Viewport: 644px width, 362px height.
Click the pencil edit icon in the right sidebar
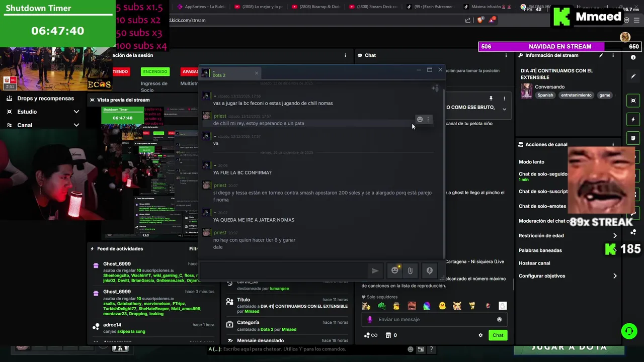click(633, 76)
